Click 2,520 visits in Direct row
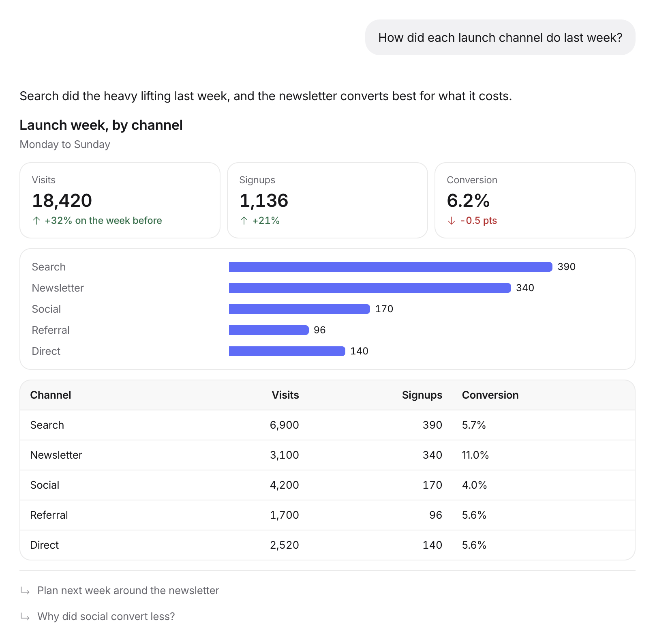 point(285,545)
